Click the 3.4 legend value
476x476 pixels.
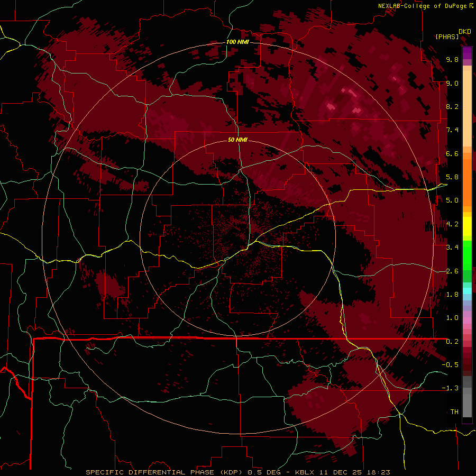coord(452,248)
